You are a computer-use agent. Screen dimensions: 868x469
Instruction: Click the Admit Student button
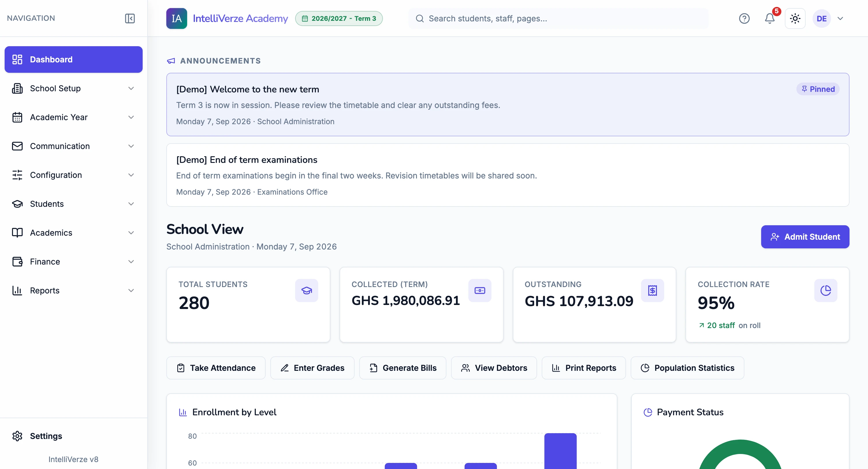pyautogui.click(x=805, y=237)
